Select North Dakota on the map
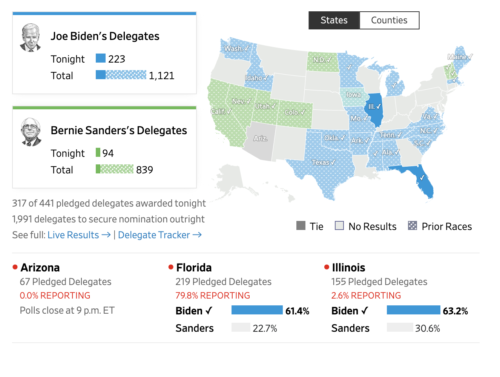This screenshot has height=377, width=500. point(322,61)
